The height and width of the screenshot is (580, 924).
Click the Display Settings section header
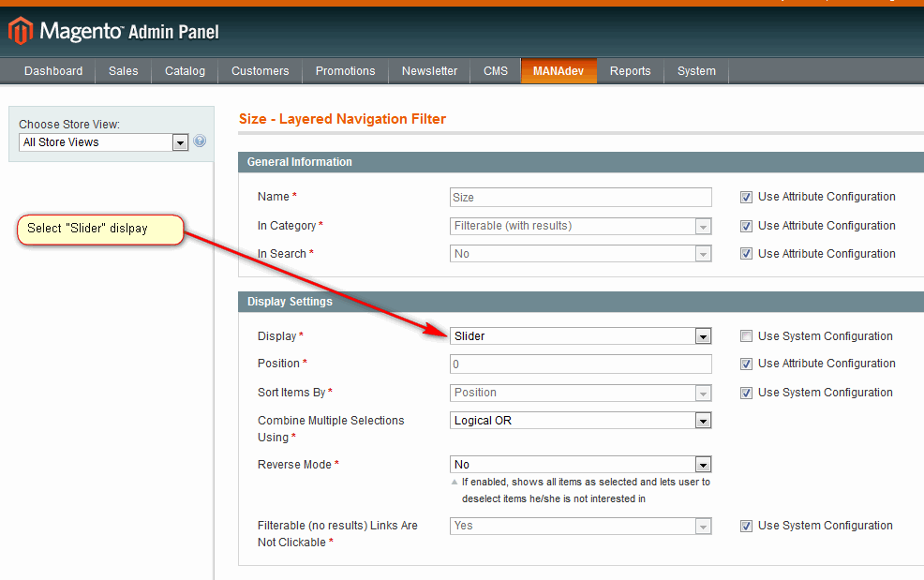click(x=581, y=302)
